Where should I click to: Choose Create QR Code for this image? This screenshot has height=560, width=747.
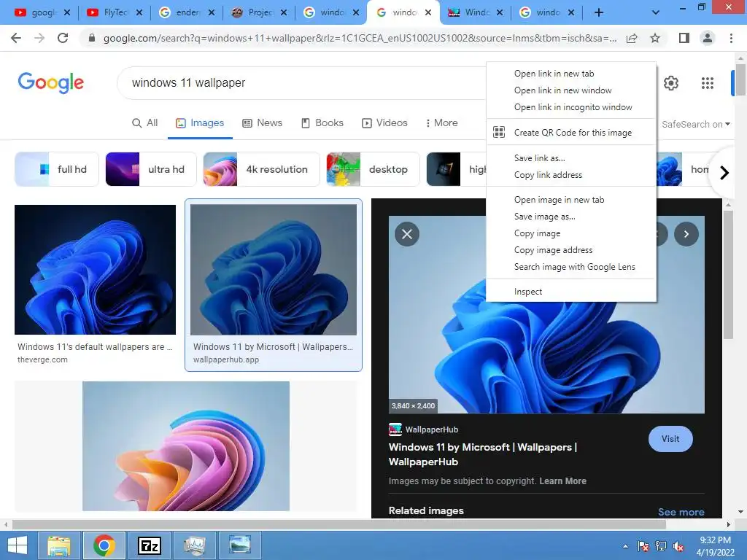click(571, 133)
